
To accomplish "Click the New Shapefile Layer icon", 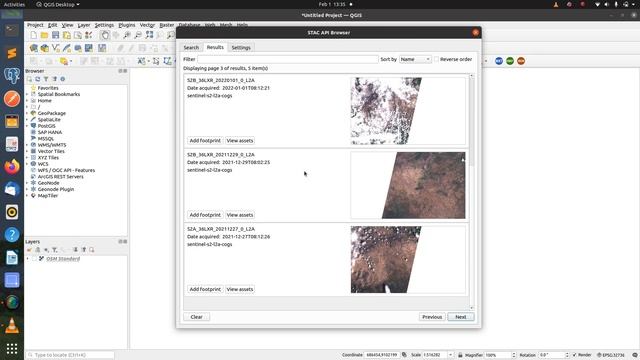I will [56, 48].
